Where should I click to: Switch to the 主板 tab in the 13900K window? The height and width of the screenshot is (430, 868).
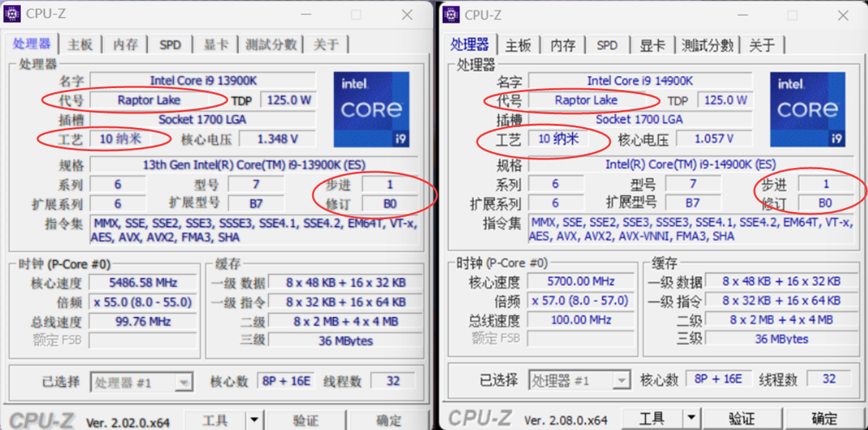(x=81, y=44)
